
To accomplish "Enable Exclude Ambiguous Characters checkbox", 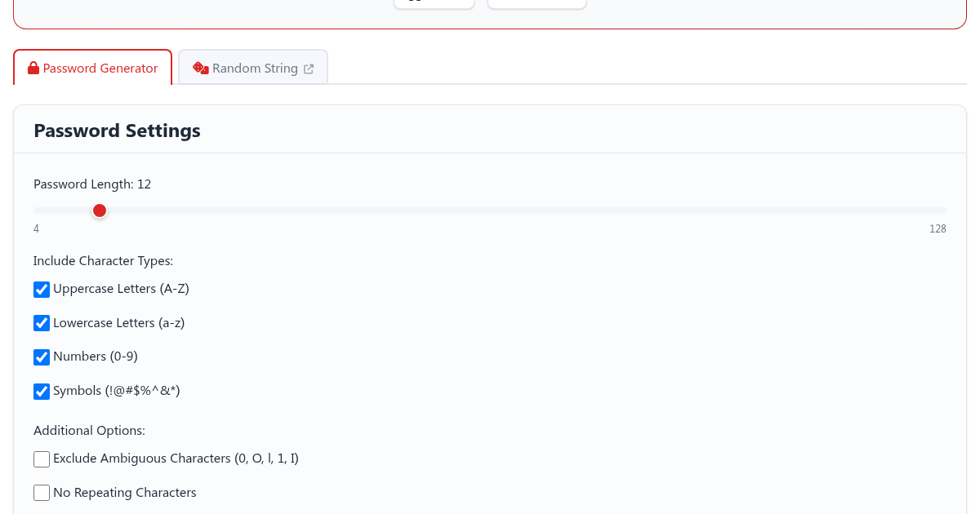I will [x=42, y=459].
